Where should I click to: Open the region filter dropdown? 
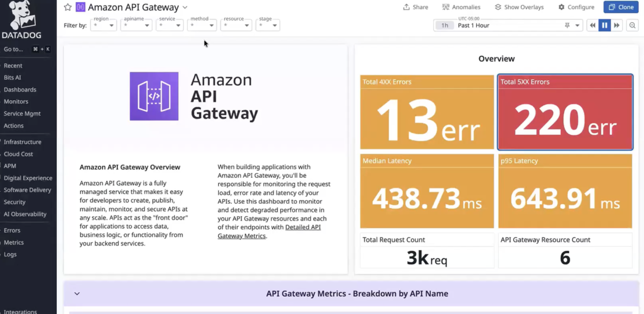(x=103, y=24)
